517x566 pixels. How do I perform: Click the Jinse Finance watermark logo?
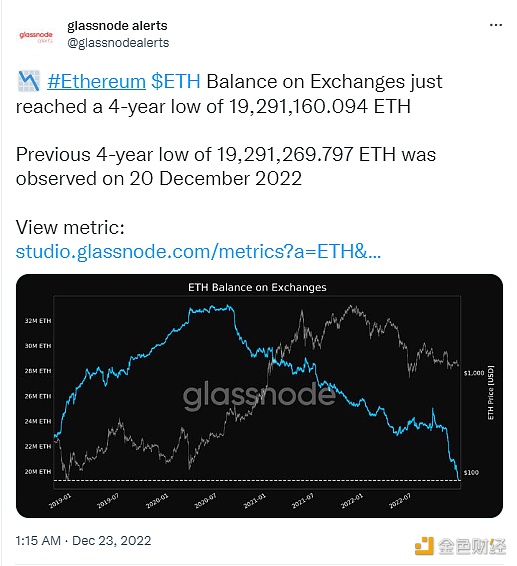pos(460,546)
